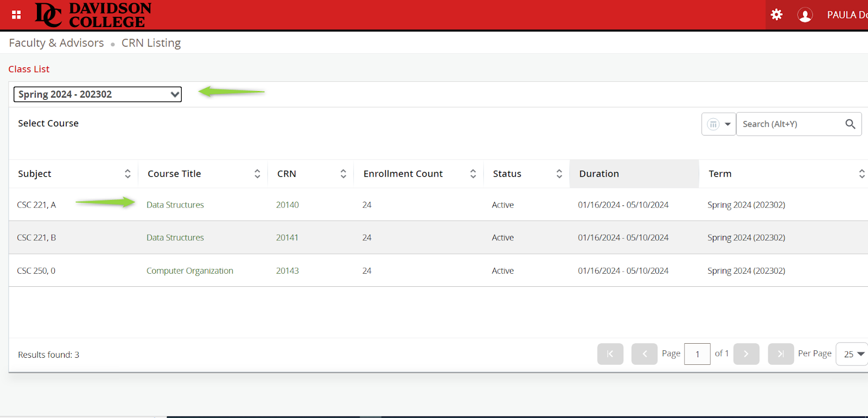This screenshot has width=868, height=418.
Task: Click Active status for CSC 221, A
Action: (503, 205)
